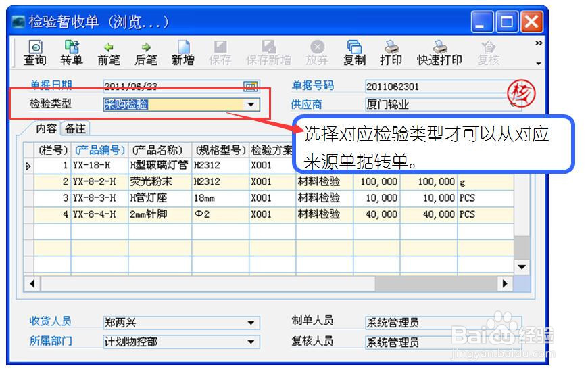588x374 pixels.
Task: Select cell YX-8-4-H in row 4
Action: click(x=100, y=214)
